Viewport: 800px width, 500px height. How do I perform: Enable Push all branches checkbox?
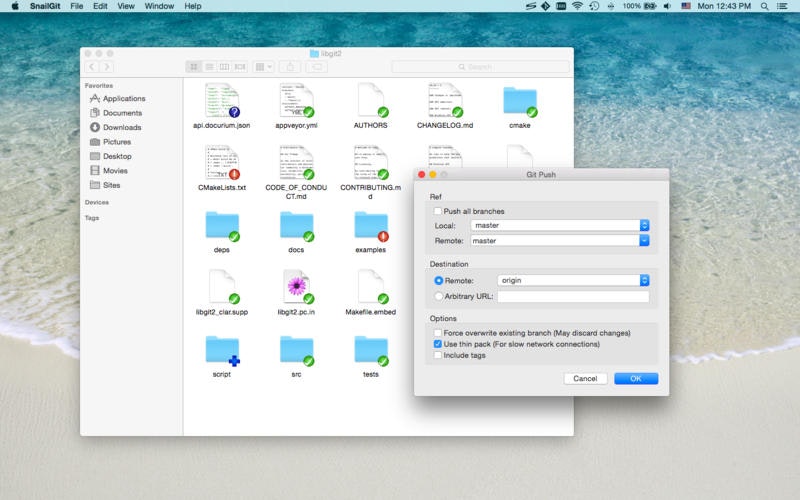437,211
